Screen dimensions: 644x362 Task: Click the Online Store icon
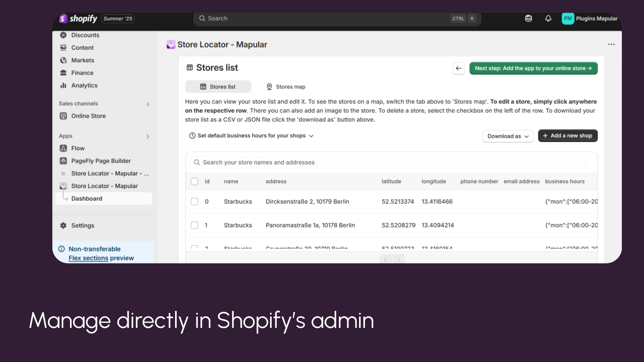coord(63,116)
